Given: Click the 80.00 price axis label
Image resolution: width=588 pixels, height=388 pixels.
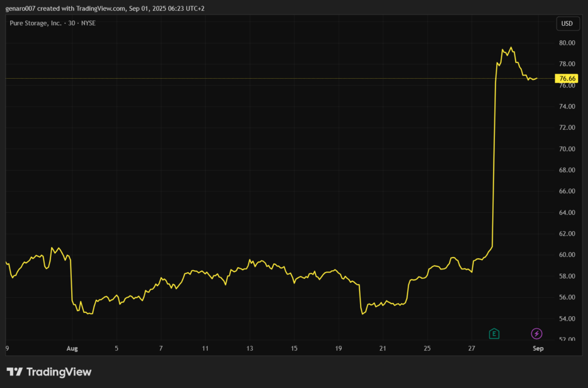Looking at the screenshot, I should coord(567,43).
